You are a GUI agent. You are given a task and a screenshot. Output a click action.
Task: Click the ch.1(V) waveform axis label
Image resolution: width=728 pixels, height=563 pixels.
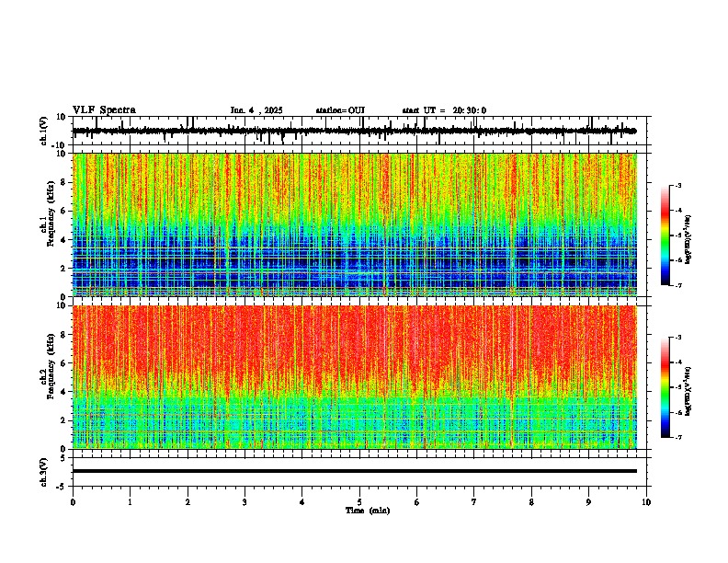(x=44, y=131)
